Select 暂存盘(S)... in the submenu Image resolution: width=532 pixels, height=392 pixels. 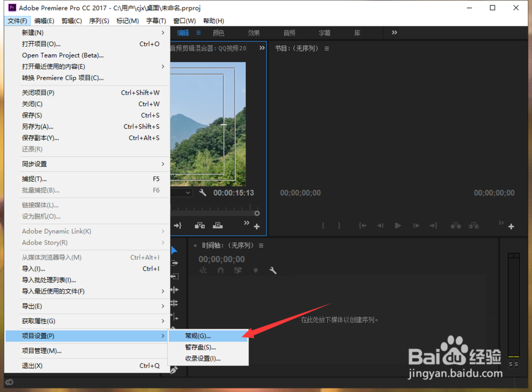point(209,347)
